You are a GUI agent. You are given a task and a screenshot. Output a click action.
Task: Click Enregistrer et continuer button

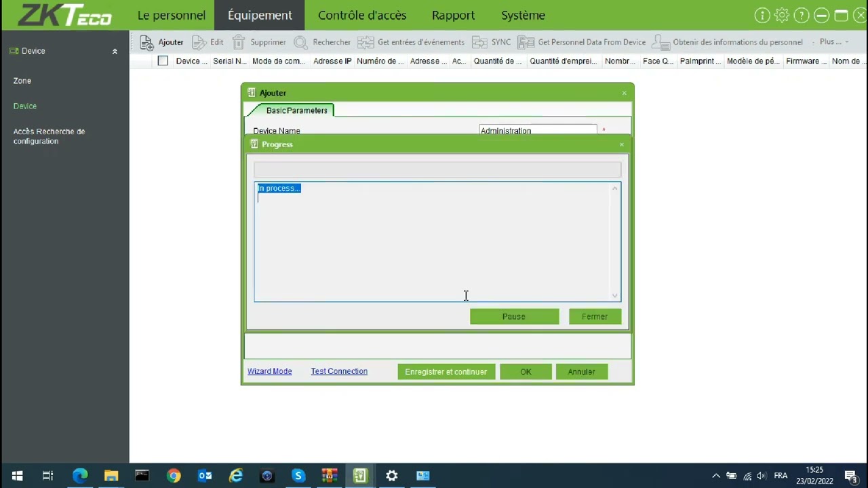(x=446, y=371)
